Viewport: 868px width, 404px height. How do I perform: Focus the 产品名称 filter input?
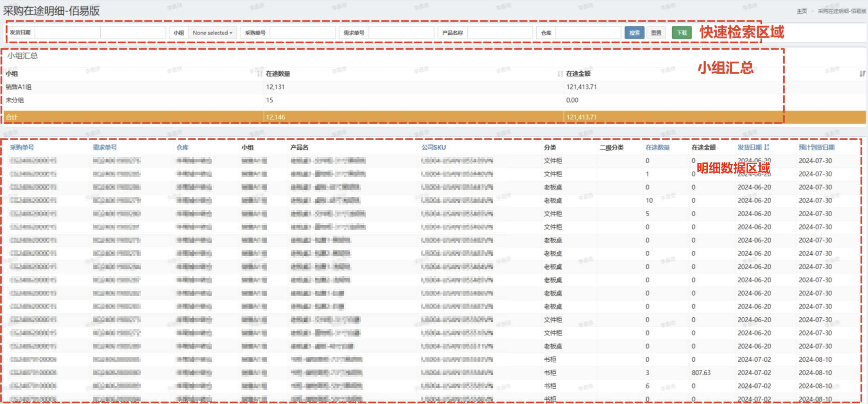click(500, 33)
